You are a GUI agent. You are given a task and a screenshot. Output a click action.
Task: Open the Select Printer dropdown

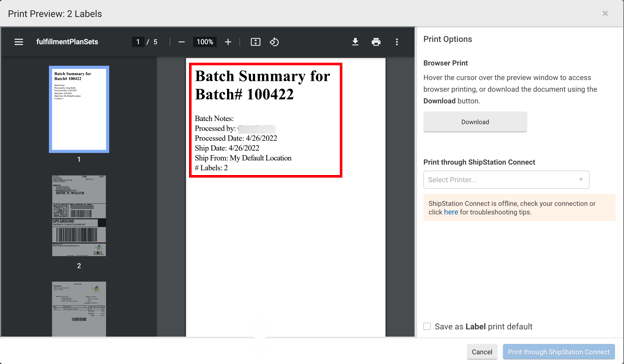click(506, 180)
